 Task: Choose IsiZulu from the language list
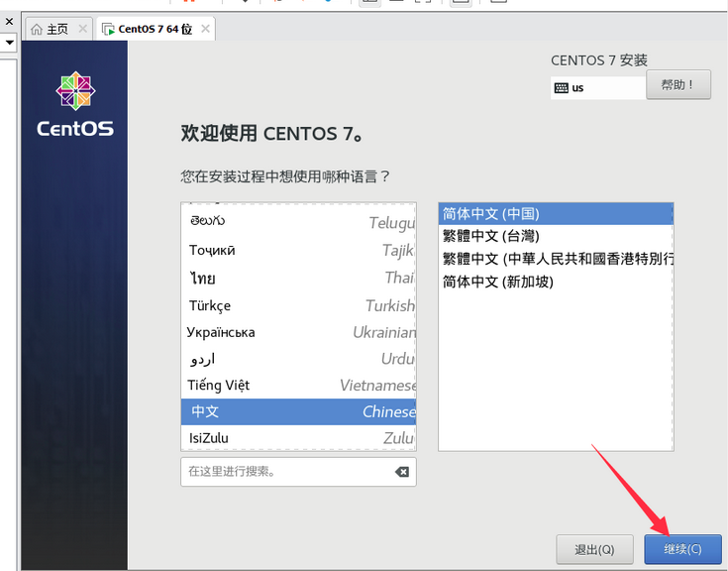tap(297, 438)
